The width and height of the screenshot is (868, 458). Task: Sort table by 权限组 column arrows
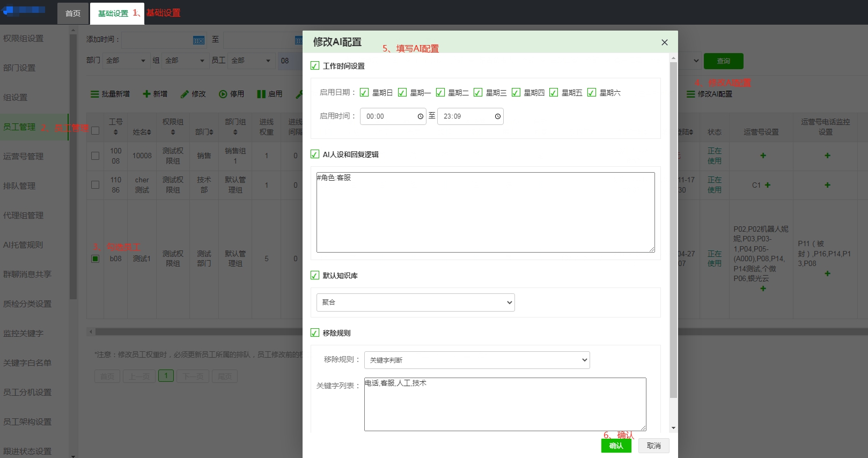(x=173, y=132)
